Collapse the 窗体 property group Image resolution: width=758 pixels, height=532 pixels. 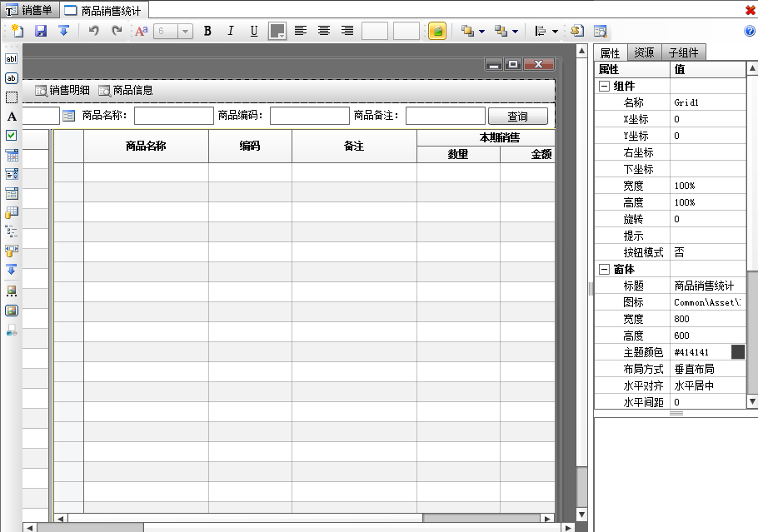[x=604, y=269]
